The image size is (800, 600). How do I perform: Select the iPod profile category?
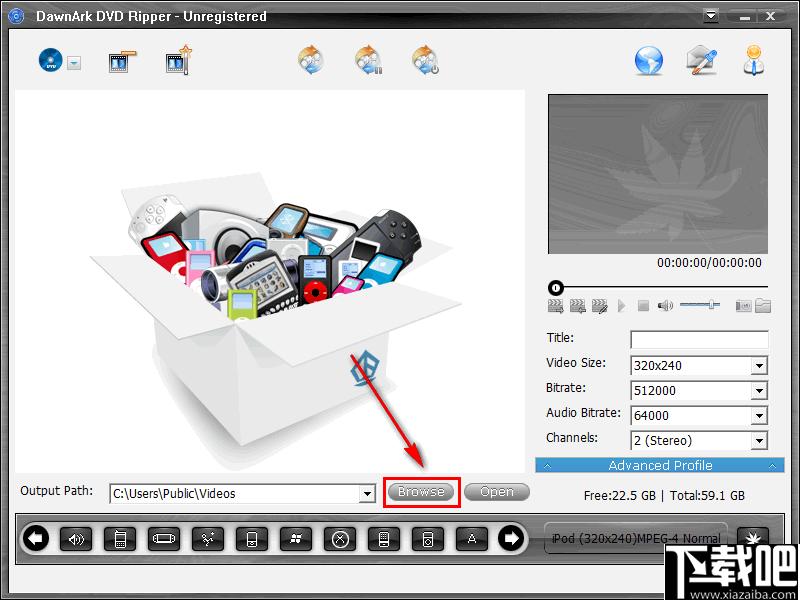tap(428, 538)
